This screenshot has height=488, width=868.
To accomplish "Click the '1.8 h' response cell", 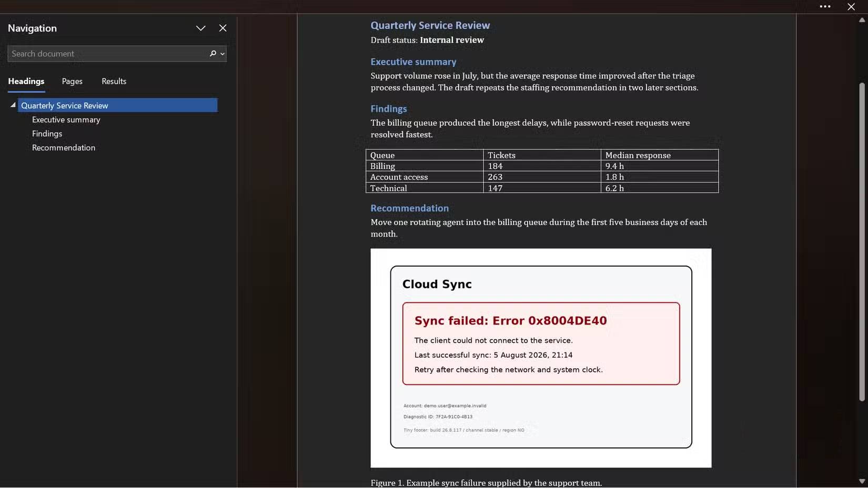I will tap(660, 177).
